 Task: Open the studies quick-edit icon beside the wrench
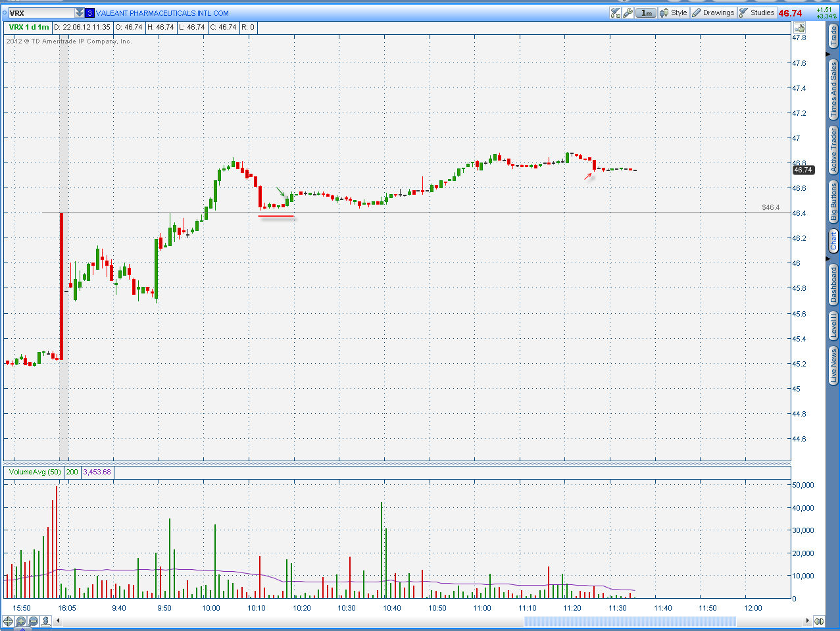click(616, 13)
